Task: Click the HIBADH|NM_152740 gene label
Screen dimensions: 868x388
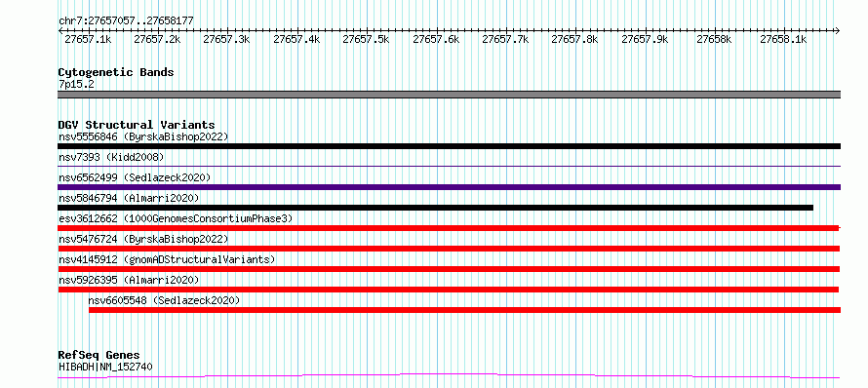Action: 105,367
